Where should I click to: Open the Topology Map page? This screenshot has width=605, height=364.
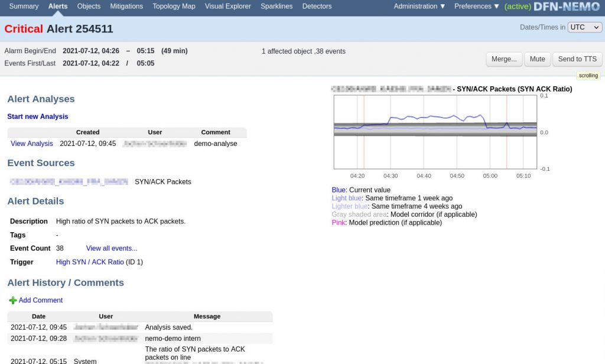pyautogui.click(x=174, y=6)
